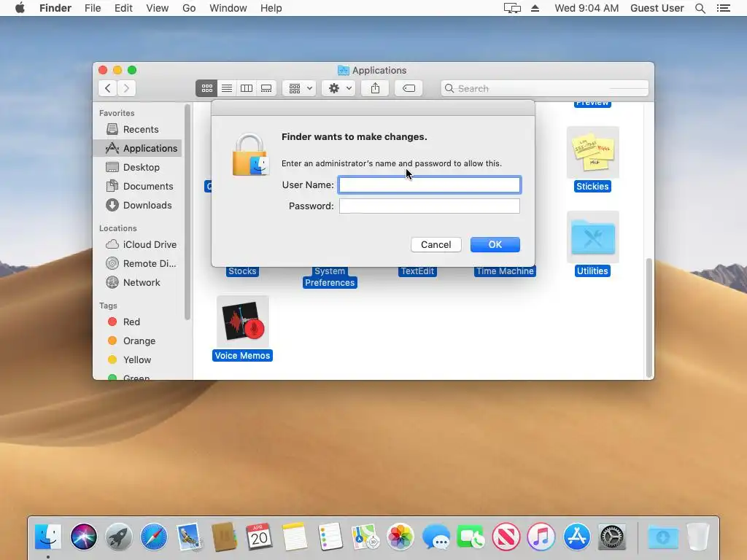Select the Stickies app icon
Image resolution: width=747 pixels, height=560 pixels.
592,152
